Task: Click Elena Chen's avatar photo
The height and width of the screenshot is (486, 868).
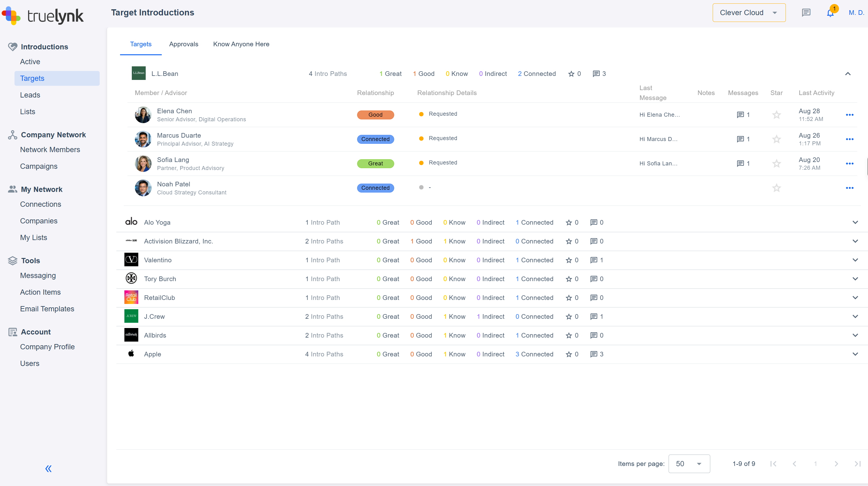Action: point(143,115)
